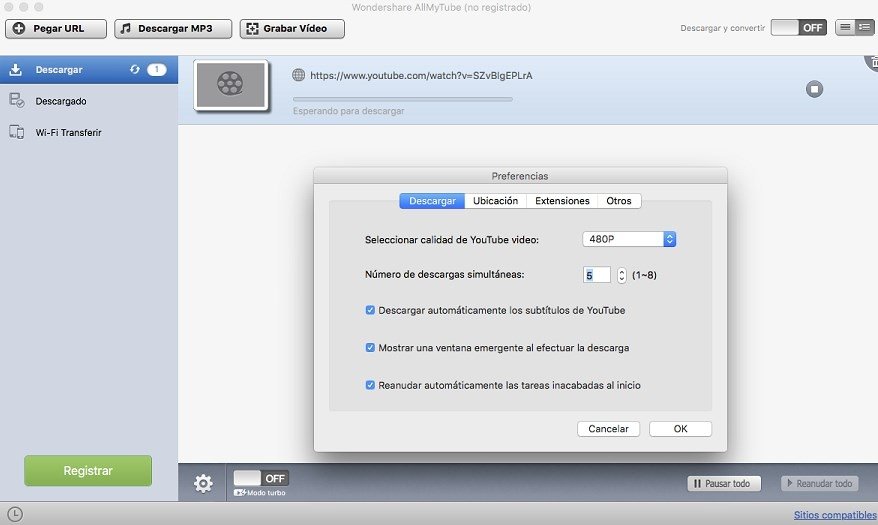878x525 pixels.
Task: Click the green Registrar button
Action: [88, 471]
